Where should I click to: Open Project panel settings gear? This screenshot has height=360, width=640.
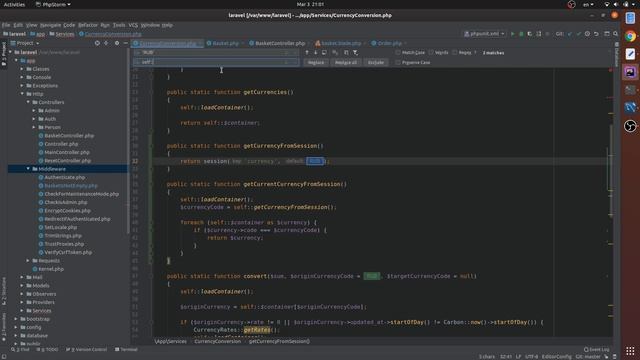click(117, 43)
